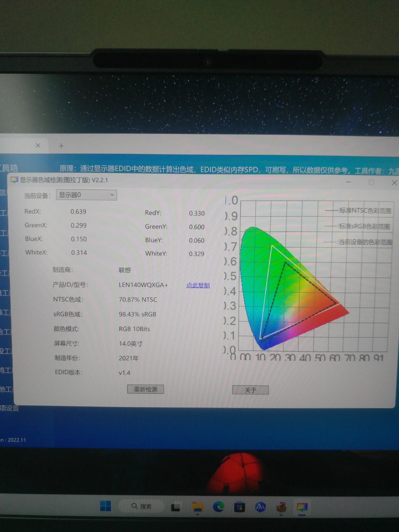Click the 70.87% NTSC value
The width and height of the screenshot is (399, 532).
coord(138,300)
